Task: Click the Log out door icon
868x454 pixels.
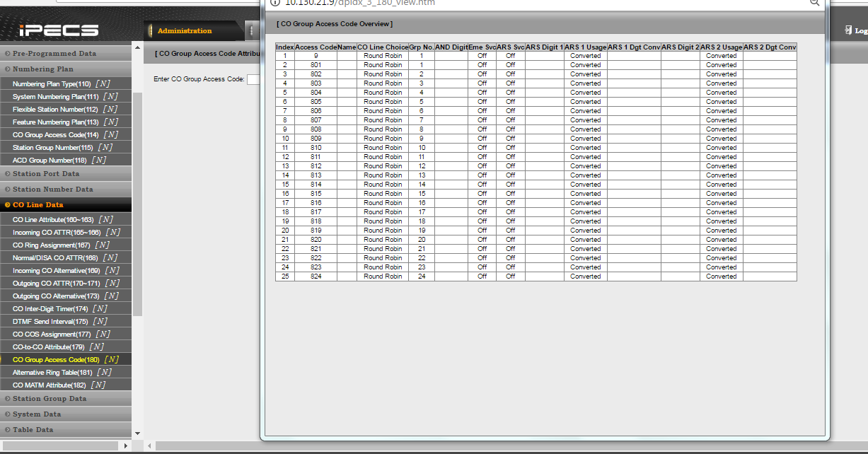Action: pos(848,30)
